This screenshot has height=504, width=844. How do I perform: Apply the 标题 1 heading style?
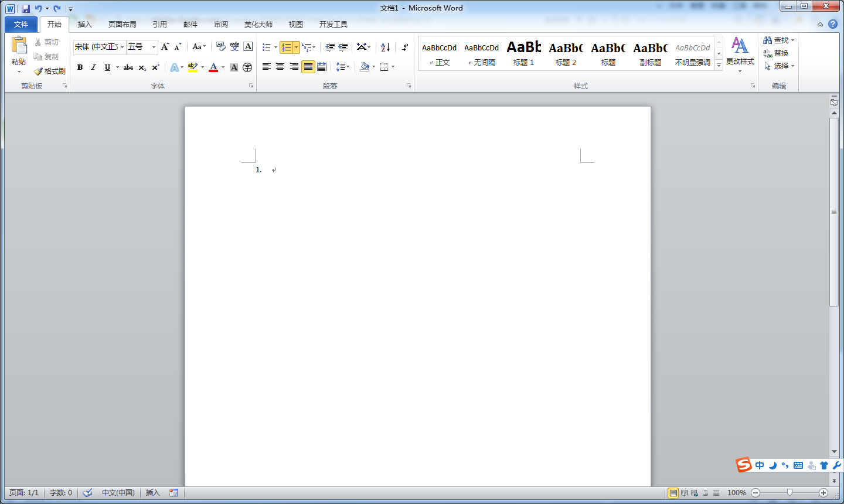pyautogui.click(x=523, y=53)
